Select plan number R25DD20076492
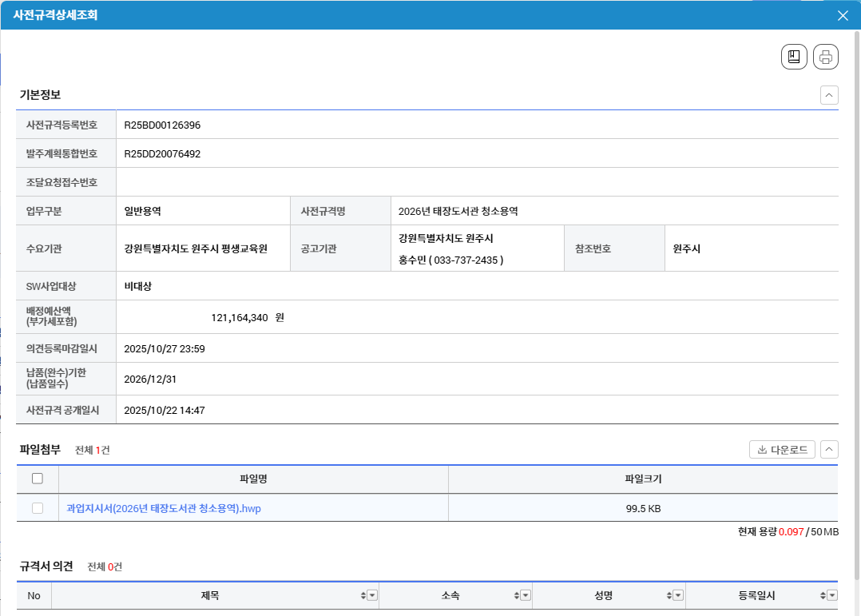 pyautogui.click(x=162, y=154)
